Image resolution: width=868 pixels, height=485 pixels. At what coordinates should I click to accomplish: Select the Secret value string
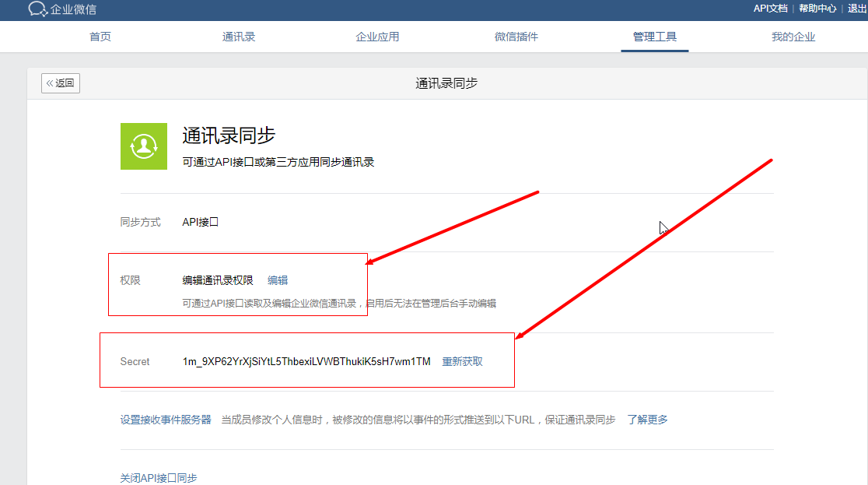pos(306,361)
